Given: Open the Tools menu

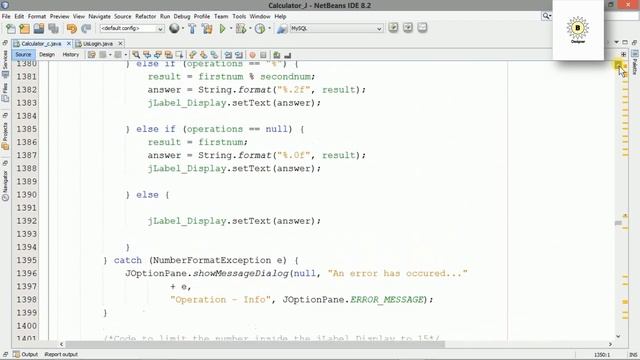Looking at the screenshot, I should click(x=239, y=16).
